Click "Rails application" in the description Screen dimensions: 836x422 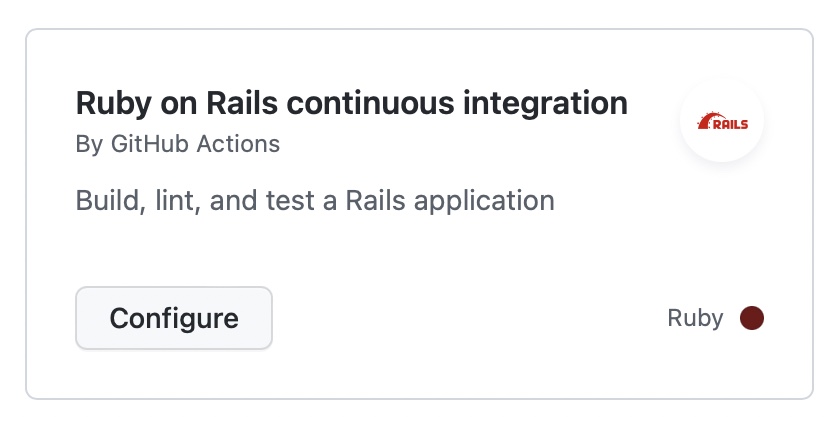pos(450,200)
